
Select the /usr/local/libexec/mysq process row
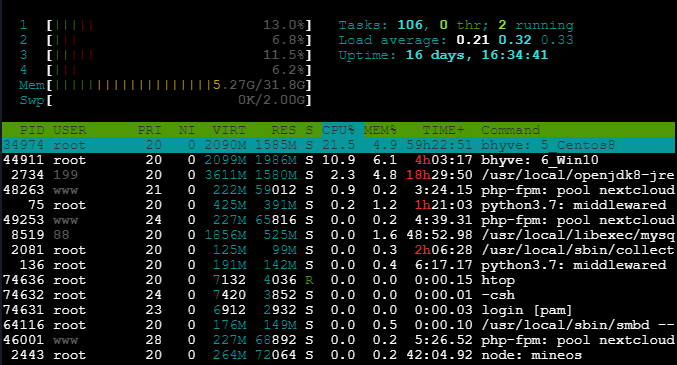click(x=338, y=235)
